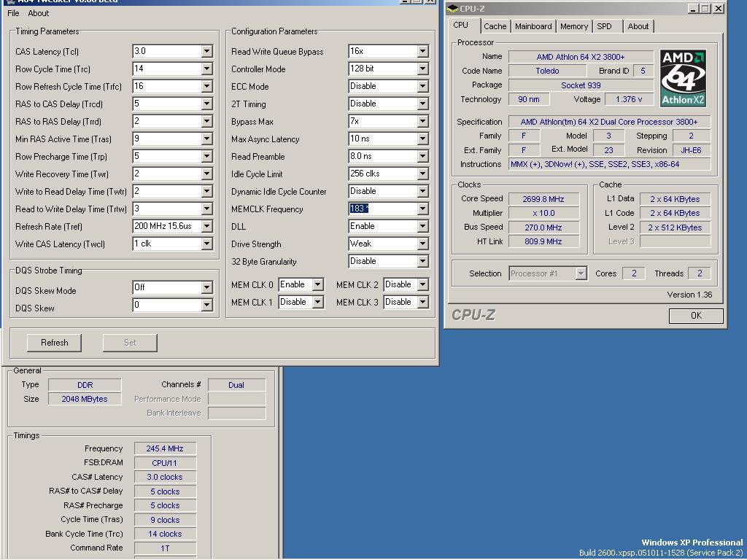Viewport: 747px width, 560px height.
Task: Open the Read Preamble dropdown
Action: coord(422,157)
